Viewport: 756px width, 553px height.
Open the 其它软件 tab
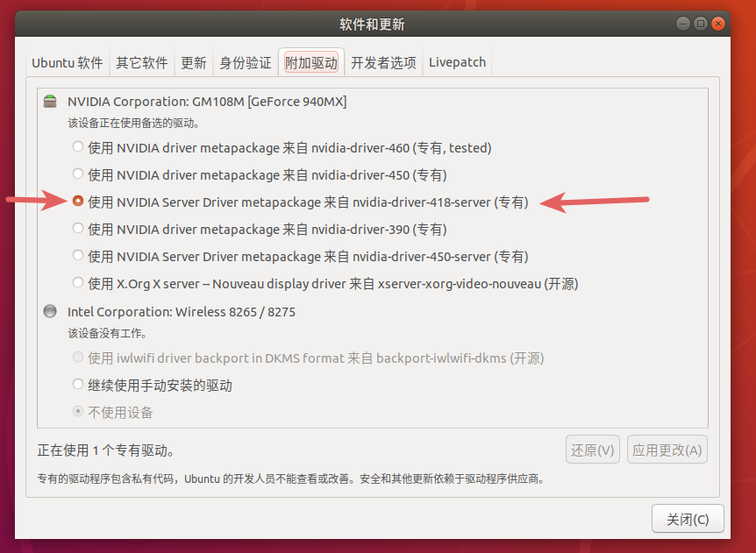[x=142, y=62]
